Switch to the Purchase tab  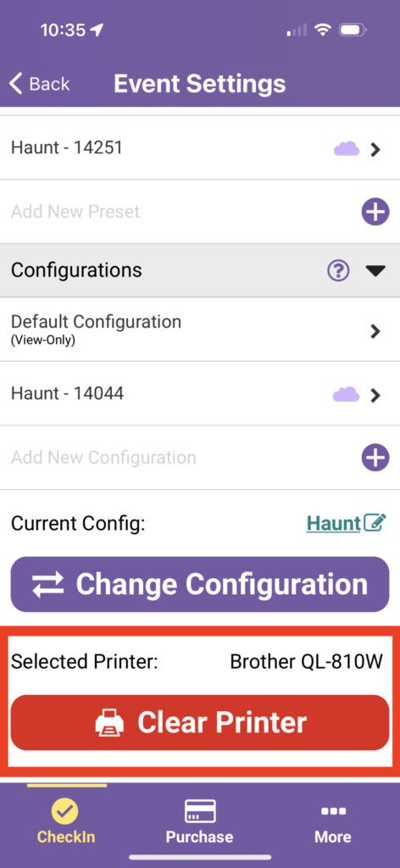(200, 821)
